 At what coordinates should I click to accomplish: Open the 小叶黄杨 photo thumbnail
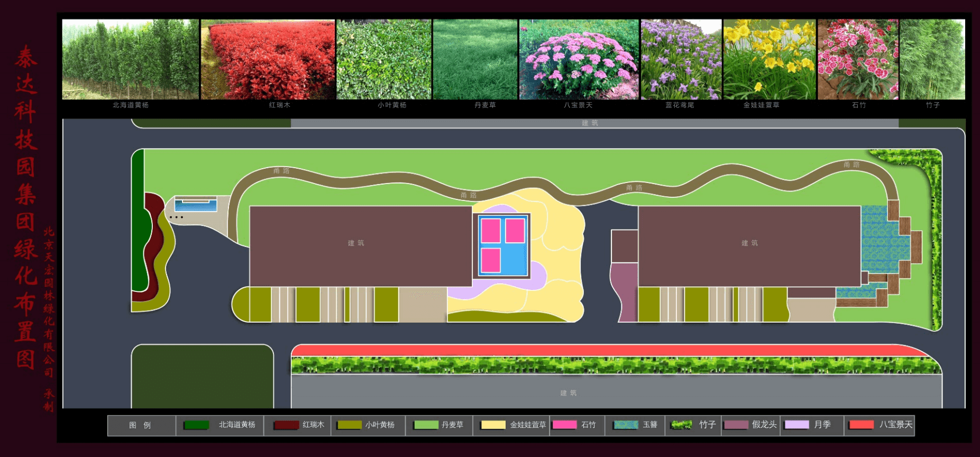(384, 59)
